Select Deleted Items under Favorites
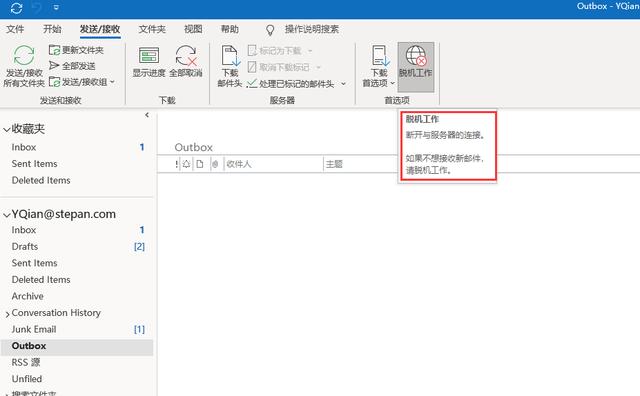Viewport: 640px width, 396px height. [76, 180]
